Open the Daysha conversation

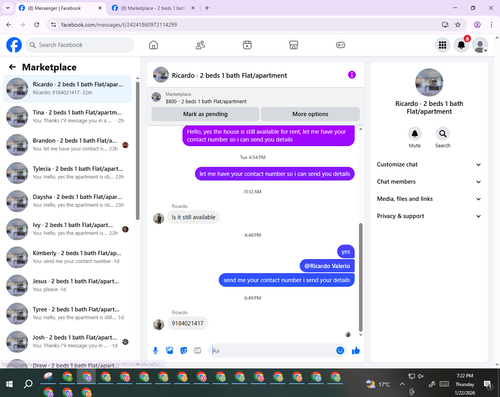(x=67, y=201)
